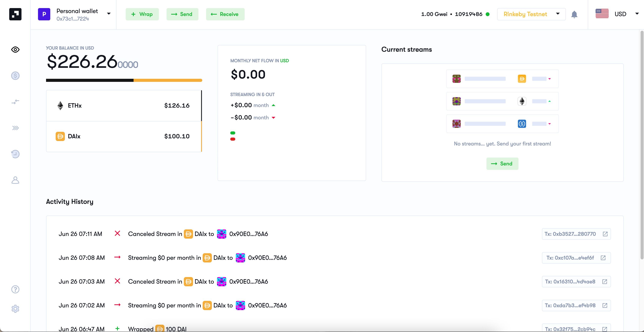Open the triple-chevron streams sidebar icon
Screen dimensions: 644x332
15,128
